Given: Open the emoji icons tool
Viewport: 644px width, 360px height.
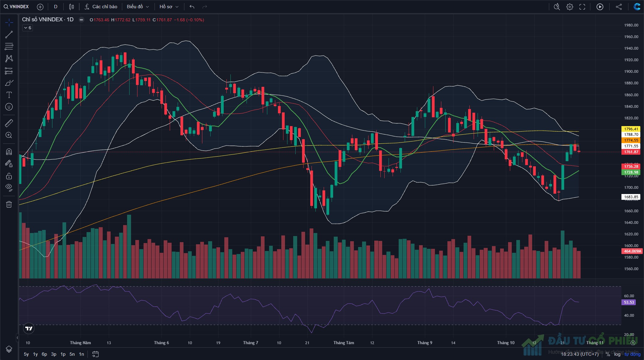Looking at the screenshot, I should click(9, 107).
